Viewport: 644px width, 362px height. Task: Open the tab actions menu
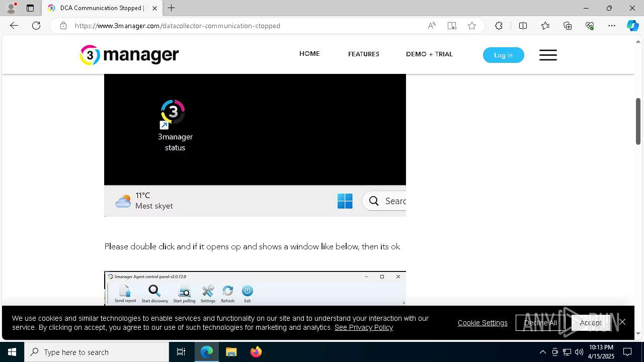pyautogui.click(x=30, y=8)
